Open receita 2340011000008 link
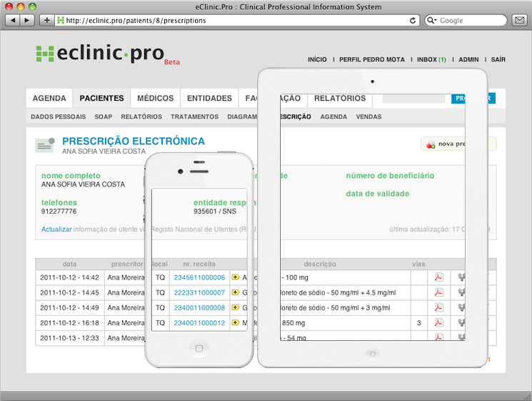Viewport: 532px width, 401px height. point(199,307)
